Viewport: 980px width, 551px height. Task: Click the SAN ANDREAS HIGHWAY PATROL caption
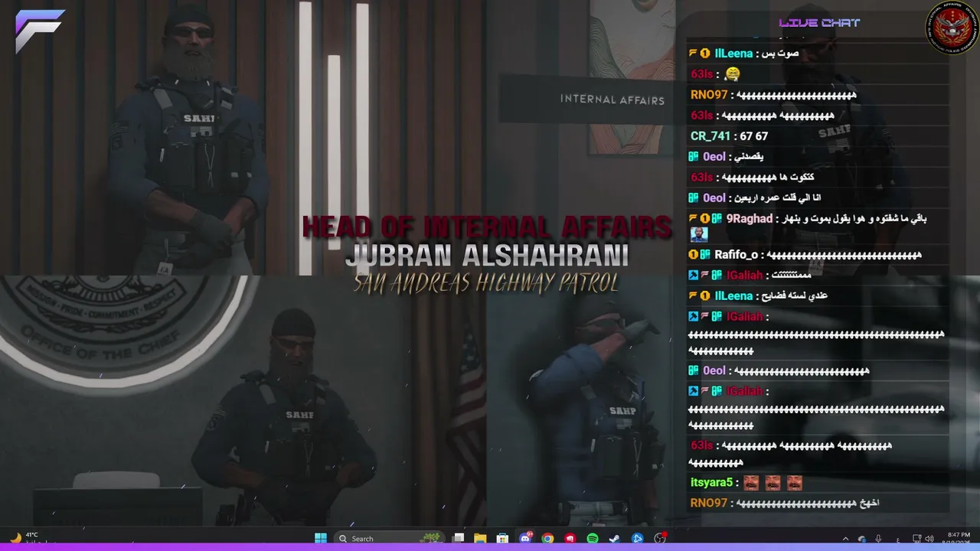(x=485, y=284)
